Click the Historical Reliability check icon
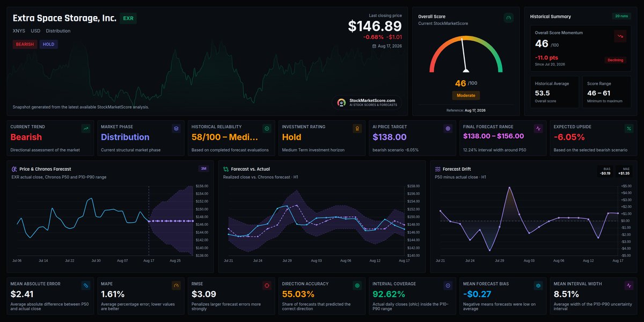The width and height of the screenshot is (644, 322). coord(267,129)
